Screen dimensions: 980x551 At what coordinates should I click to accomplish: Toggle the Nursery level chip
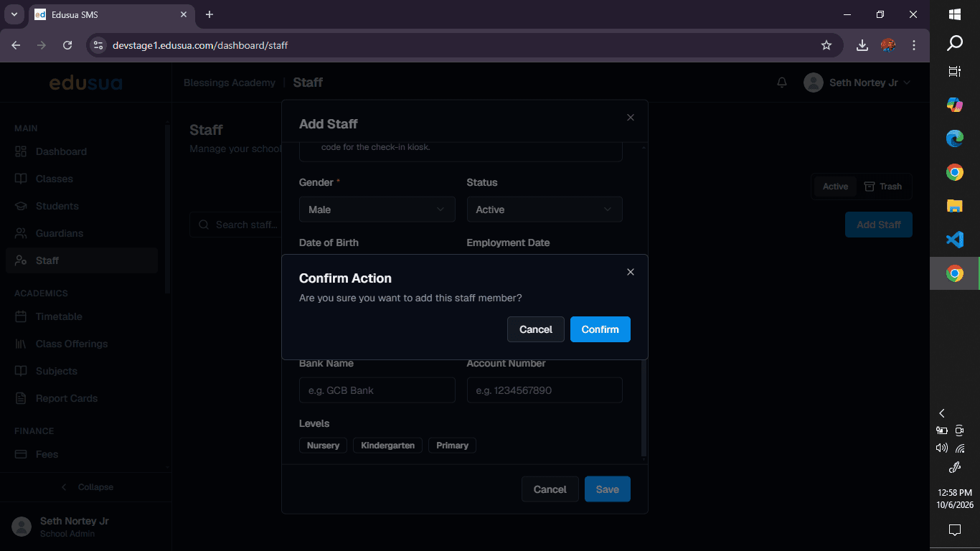pyautogui.click(x=323, y=446)
